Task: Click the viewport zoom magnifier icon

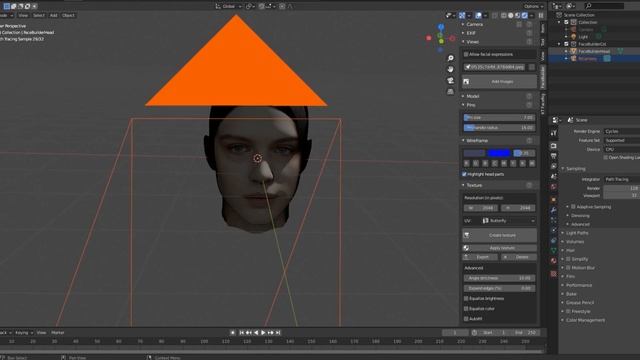Action: click(x=450, y=58)
